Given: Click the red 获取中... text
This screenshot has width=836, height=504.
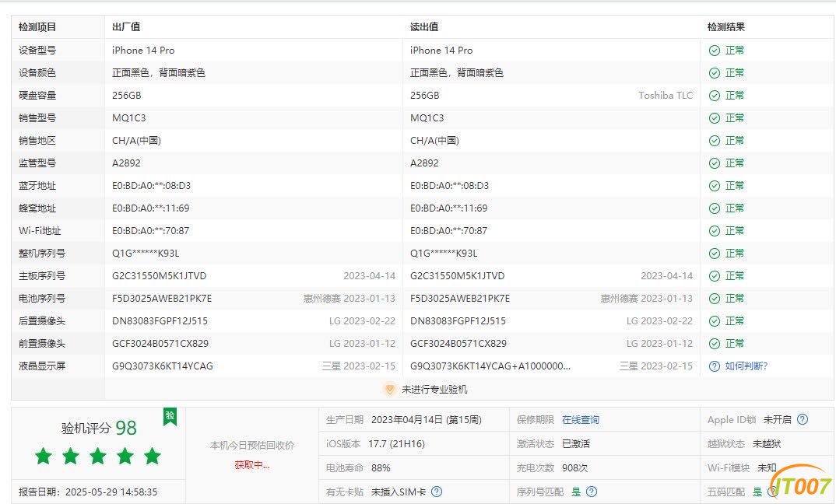Looking at the screenshot, I should click(x=252, y=465).
